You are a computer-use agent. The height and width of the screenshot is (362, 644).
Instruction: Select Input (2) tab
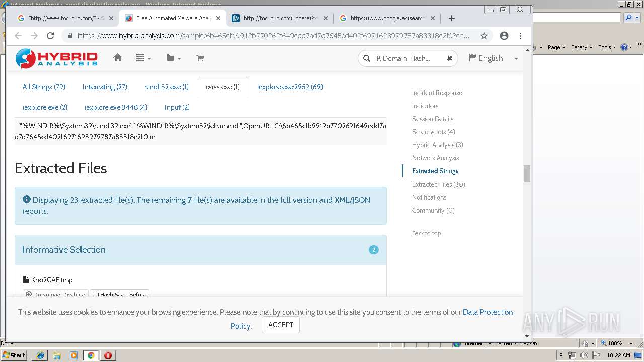[177, 107]
